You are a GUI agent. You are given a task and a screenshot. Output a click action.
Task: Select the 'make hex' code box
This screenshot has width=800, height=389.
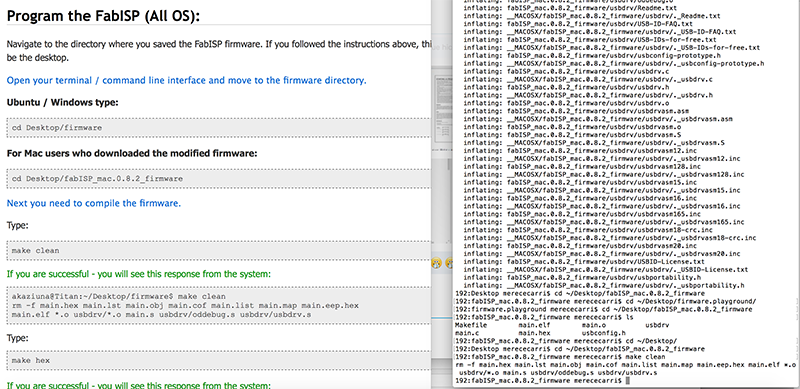218,360
